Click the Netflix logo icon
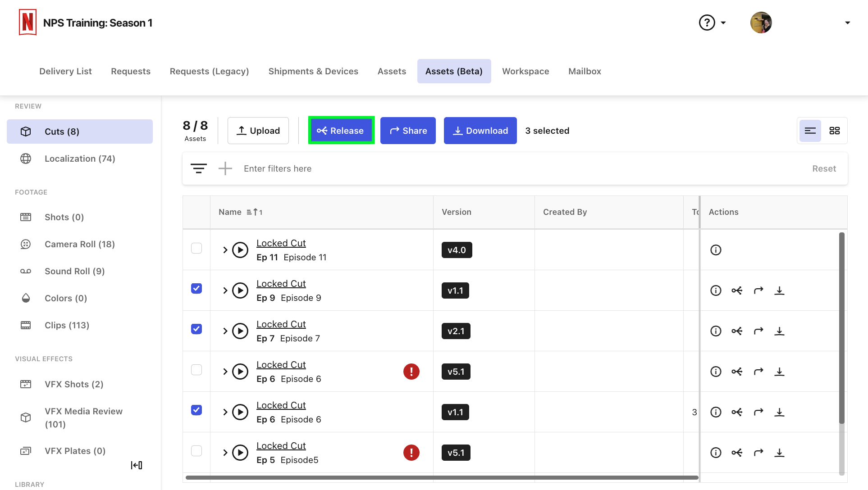This screenshot has height=490, width=868. click(x=27, y=22)
